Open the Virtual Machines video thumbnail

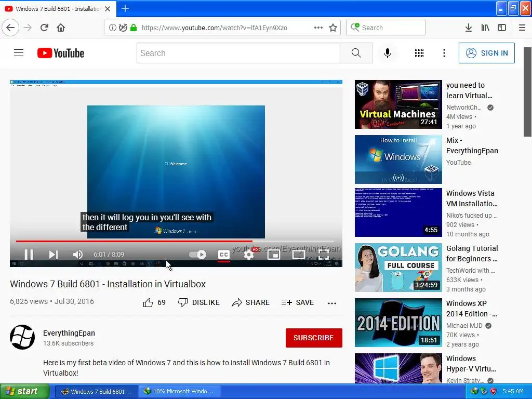click(x=398, y=104)
